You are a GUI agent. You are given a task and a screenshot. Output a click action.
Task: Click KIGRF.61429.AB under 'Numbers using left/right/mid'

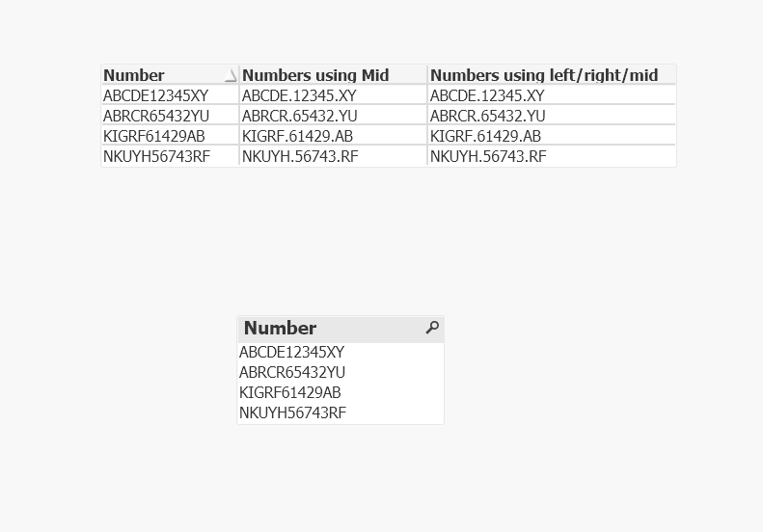click(x=485, y=136)
